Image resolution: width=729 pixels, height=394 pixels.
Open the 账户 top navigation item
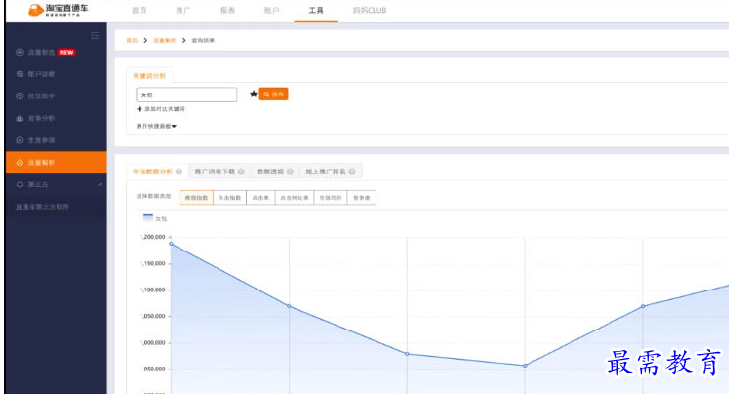pyautogui.click(x=272, y=10)
